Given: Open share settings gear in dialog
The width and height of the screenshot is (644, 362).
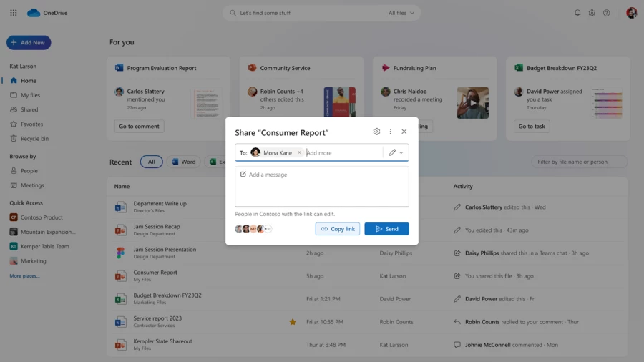Looking at the screenshot, I should pos(376,132).
